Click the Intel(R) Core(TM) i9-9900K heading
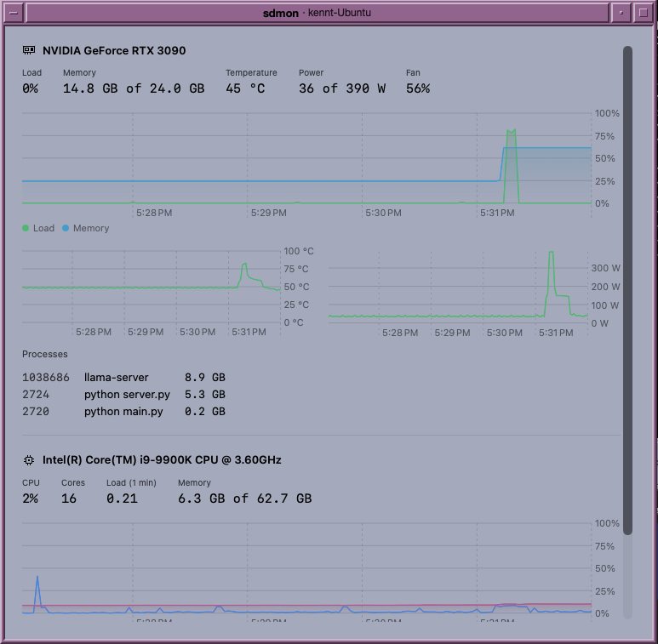The width and height of the screenshot is (658, 644). pos(162,460)
